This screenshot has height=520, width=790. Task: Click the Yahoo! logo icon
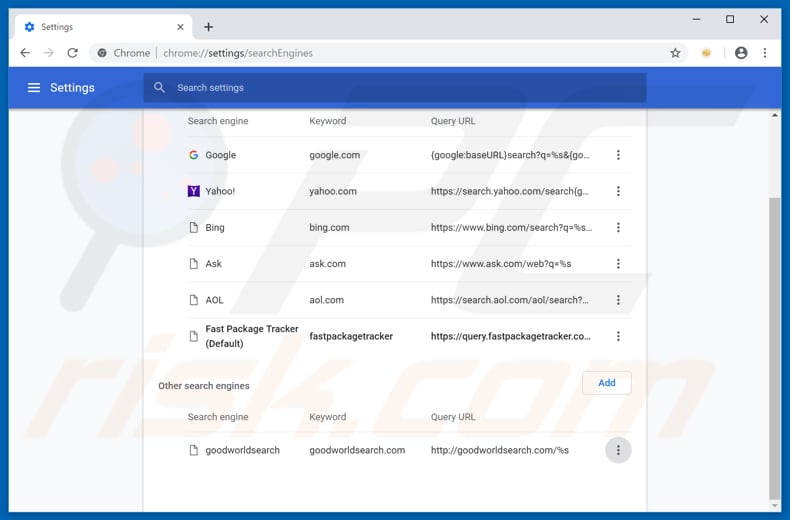[193, 191]
